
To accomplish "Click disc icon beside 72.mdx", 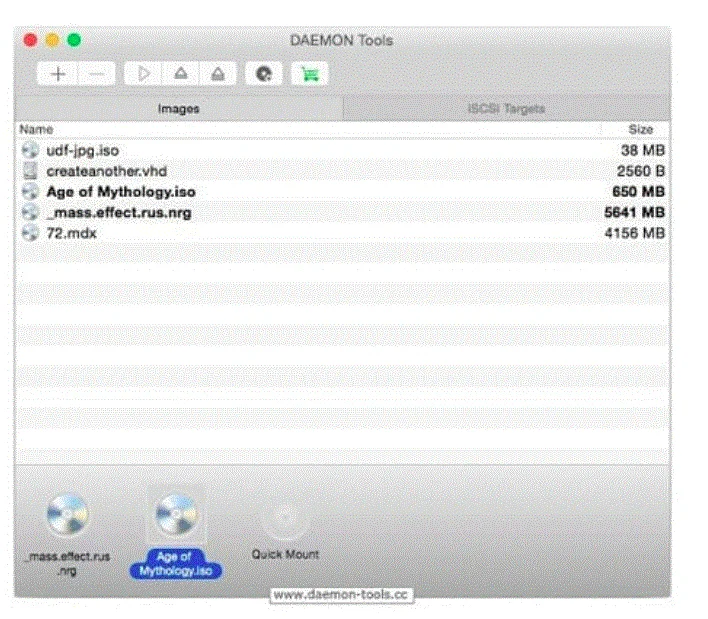I will tap(30, 233).
